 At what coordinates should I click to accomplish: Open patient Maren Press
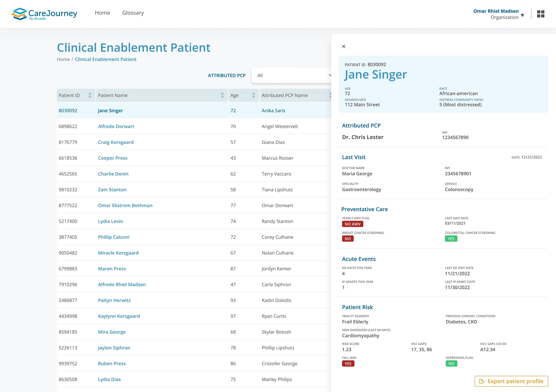coord(112,269)
